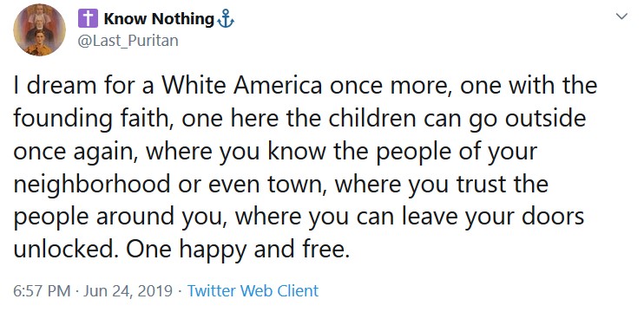Open the tweet options chevron menu
The image size is (644, 312).
[x=621, y=16]
